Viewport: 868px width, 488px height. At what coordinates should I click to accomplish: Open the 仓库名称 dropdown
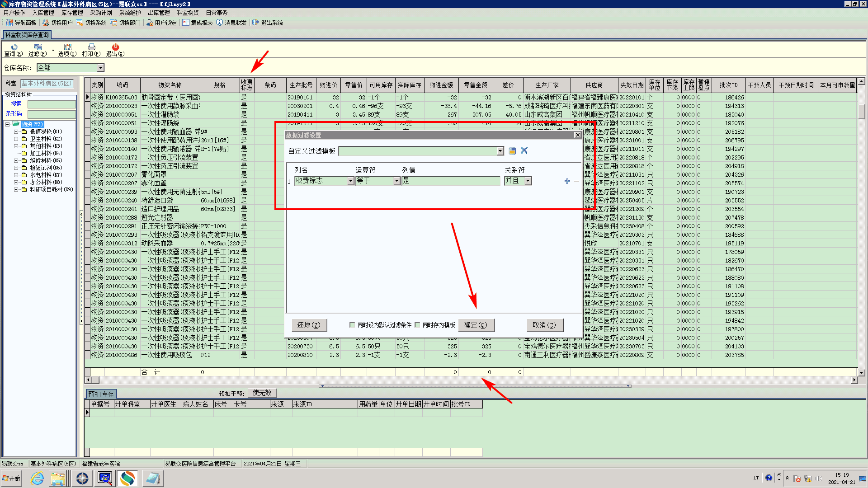coord(100,68)
